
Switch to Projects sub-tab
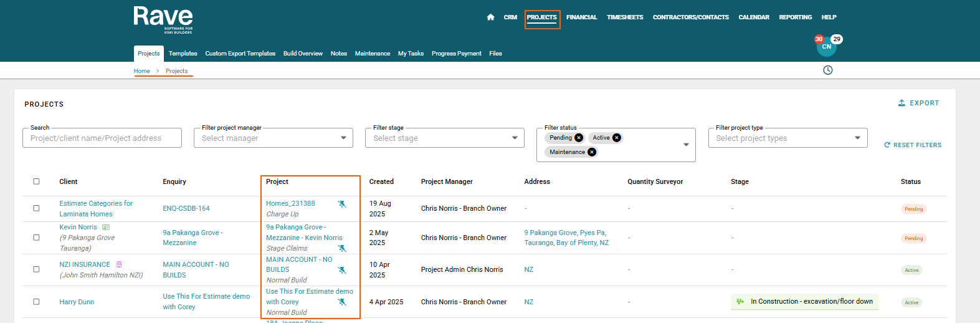(149, 54)
